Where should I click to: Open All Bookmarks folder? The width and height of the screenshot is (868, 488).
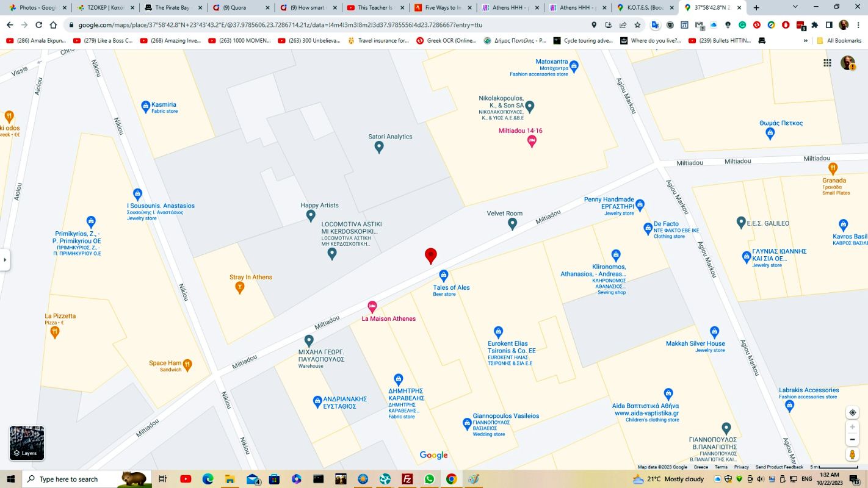pos(839,41)
